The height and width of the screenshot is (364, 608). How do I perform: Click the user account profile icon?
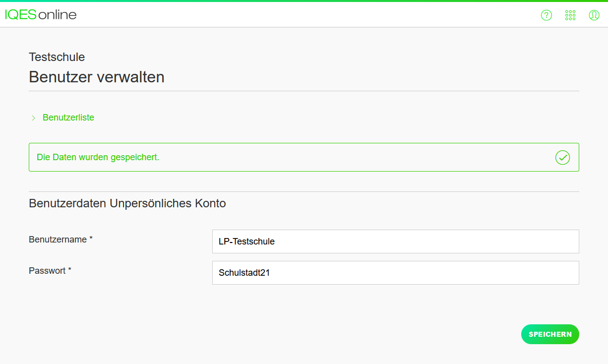click(x=594, y=15)
